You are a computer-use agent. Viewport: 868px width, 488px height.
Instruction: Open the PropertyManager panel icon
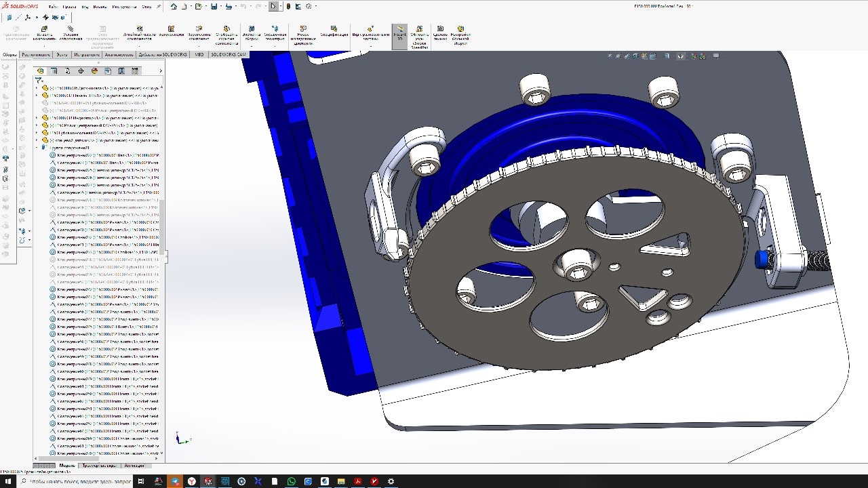click(x=54, y=70)
